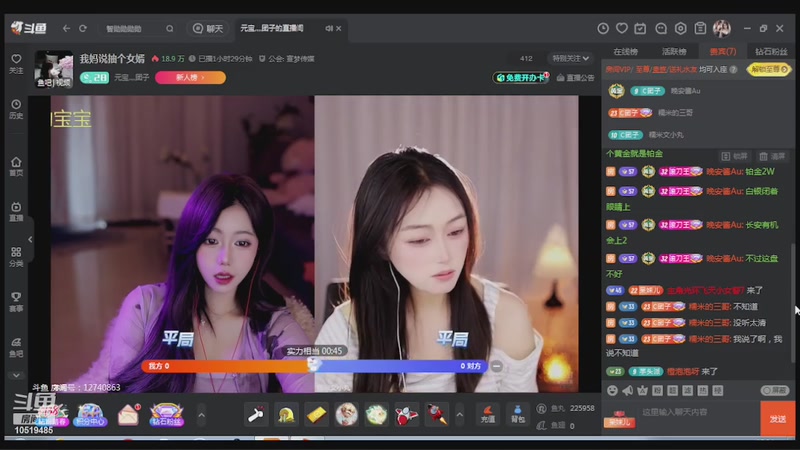Open the heart favorites icon in title bar
Image resolution: width=800 pixels, height=450 pixels.
point(621,29)
